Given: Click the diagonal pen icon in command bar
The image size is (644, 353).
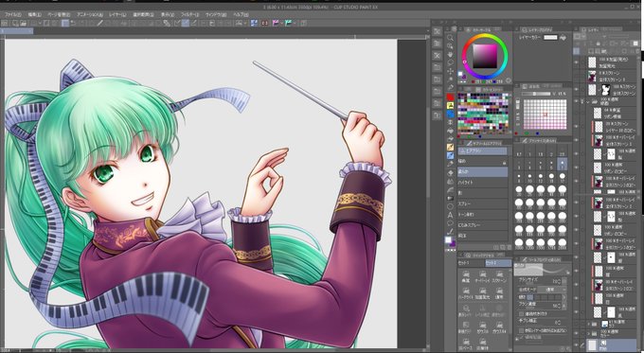Looking at the screenshot, I should 99,23.
